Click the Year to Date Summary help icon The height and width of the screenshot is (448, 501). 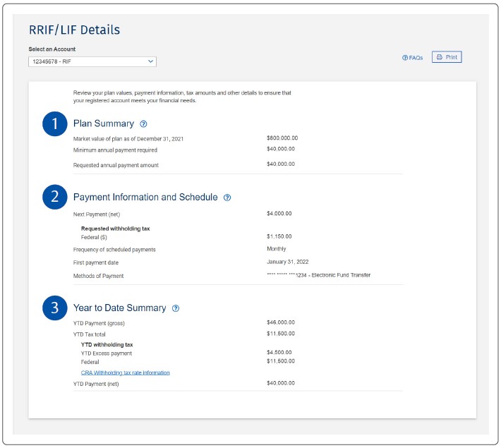[x=176, y=308]
